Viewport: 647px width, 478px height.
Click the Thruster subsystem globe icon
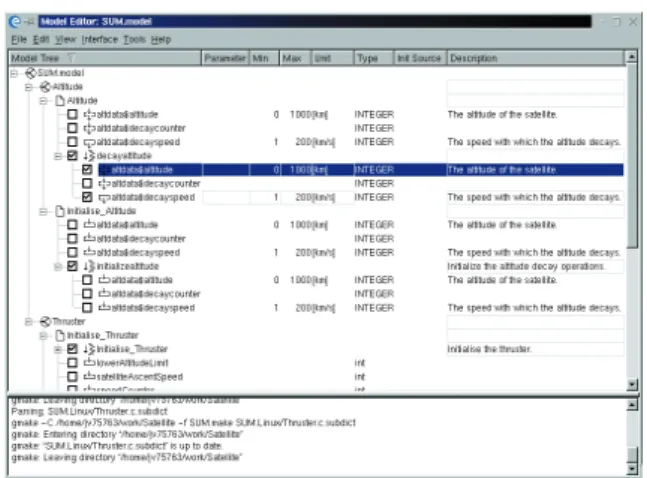point(45,322)
